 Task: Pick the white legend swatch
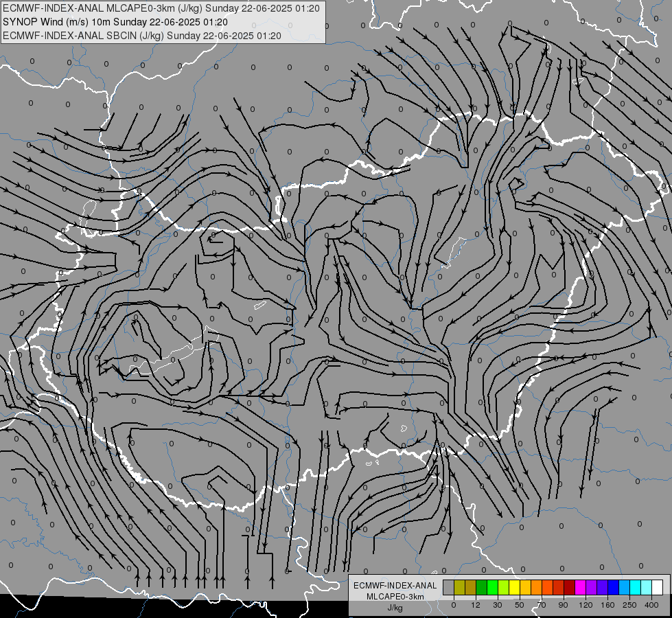(x=658, y=587)
